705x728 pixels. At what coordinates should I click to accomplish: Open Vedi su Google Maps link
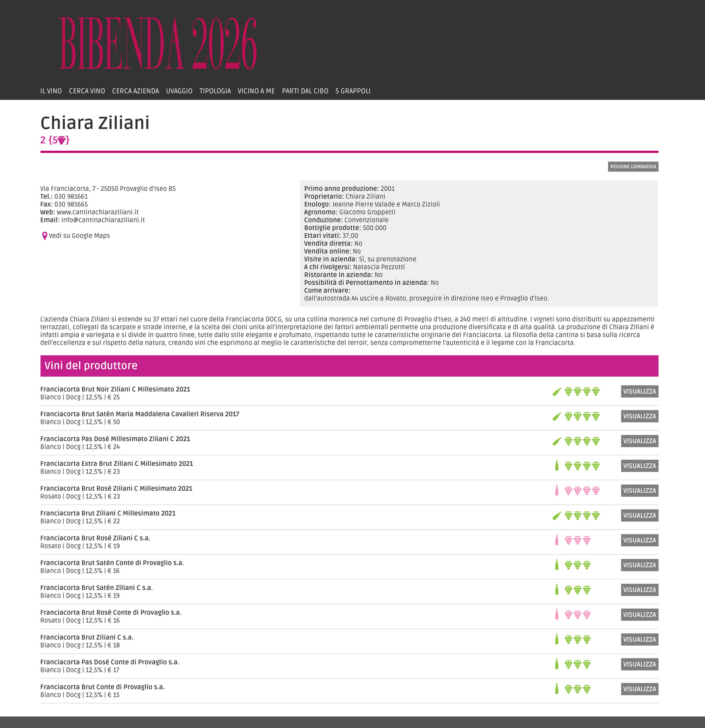tap(79, 236)
